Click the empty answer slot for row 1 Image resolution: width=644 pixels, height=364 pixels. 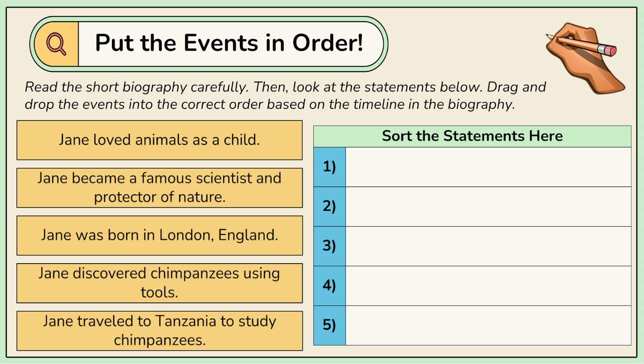pos(488,167)
